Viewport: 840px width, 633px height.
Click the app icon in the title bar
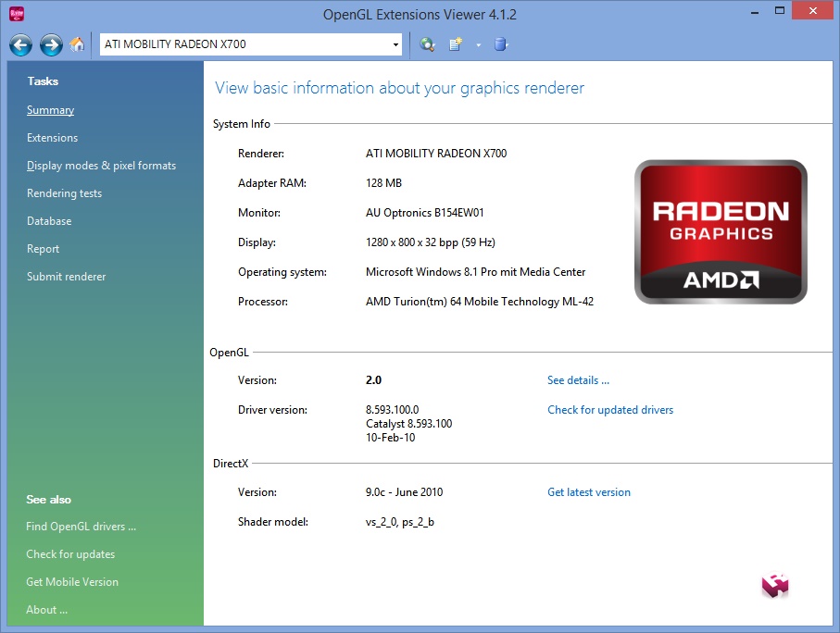(17, 14)
